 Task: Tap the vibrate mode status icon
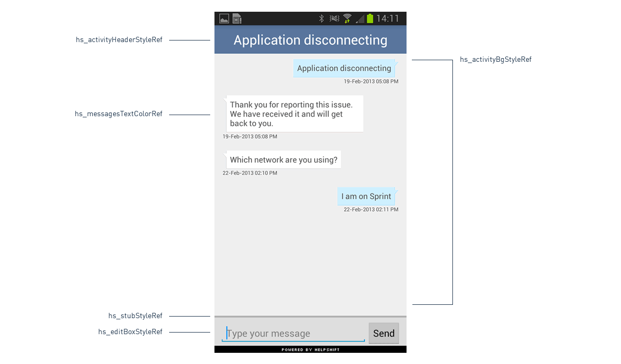(335, 19)
